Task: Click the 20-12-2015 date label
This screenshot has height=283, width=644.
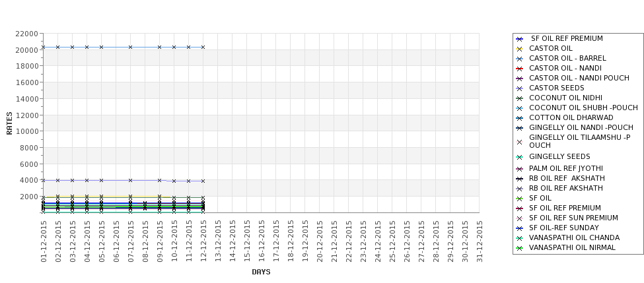Action: coord(320,241)
